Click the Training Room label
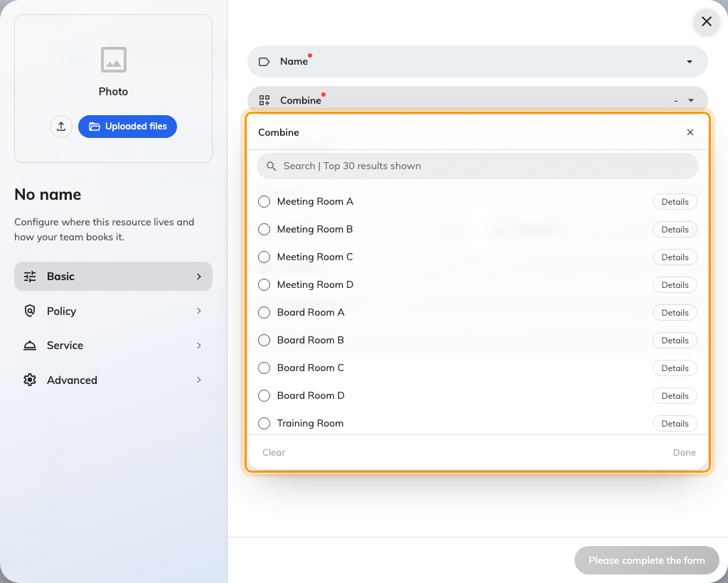The height and width of the screenshot is (583, 728). pos(310,423)
